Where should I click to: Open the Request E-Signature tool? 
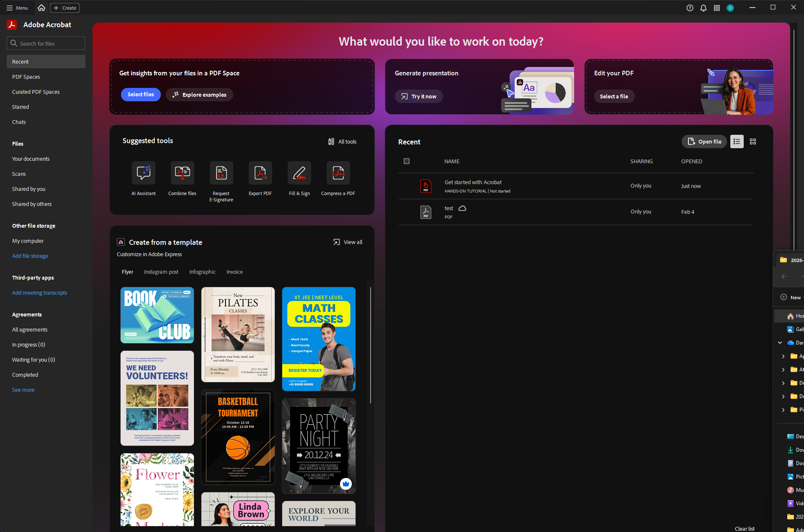(221, 173)
